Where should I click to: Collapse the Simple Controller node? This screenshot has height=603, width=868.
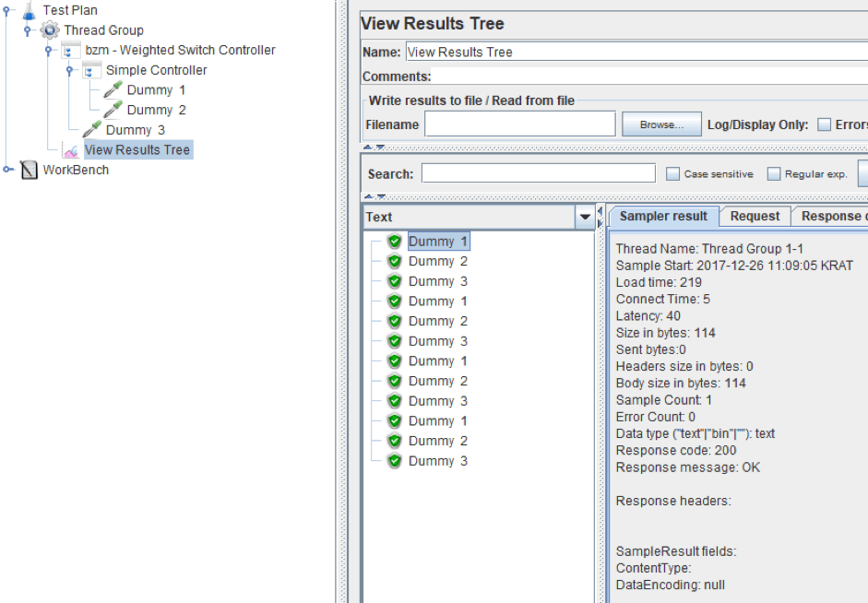click(x=69, y=70)
